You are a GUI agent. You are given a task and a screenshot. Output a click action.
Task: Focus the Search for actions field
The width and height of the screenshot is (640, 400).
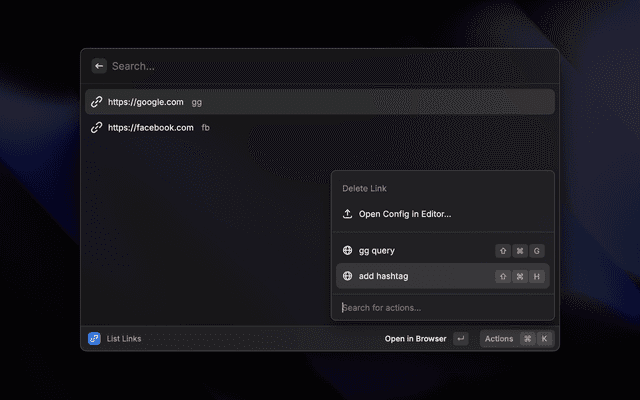click(x=440, y=307)
